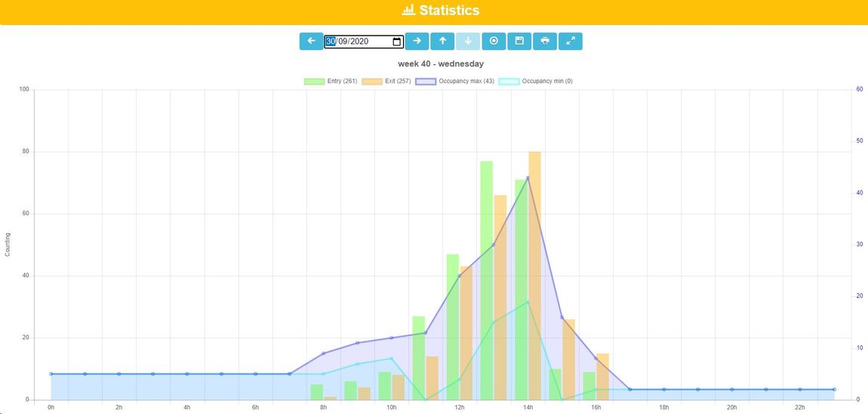Click the bar chart icon next to Statistics
Screen dimensions: 868x414
point(408,10)
